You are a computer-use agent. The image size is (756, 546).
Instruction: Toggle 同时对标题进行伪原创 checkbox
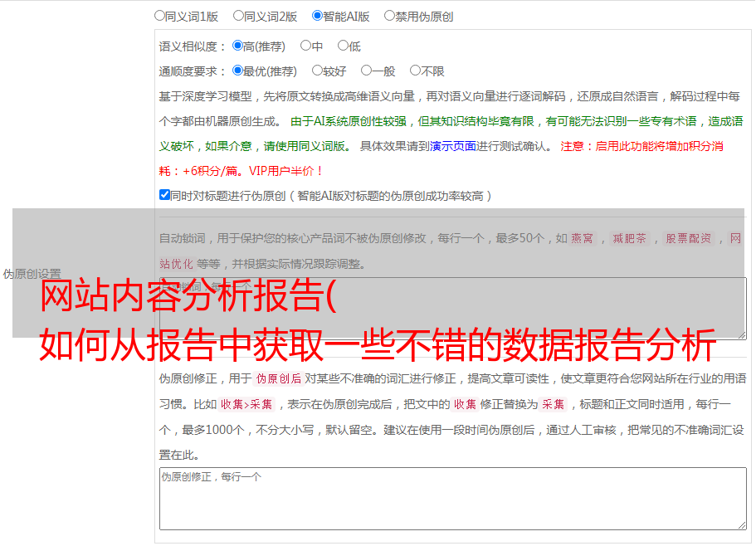coord(164,195)
